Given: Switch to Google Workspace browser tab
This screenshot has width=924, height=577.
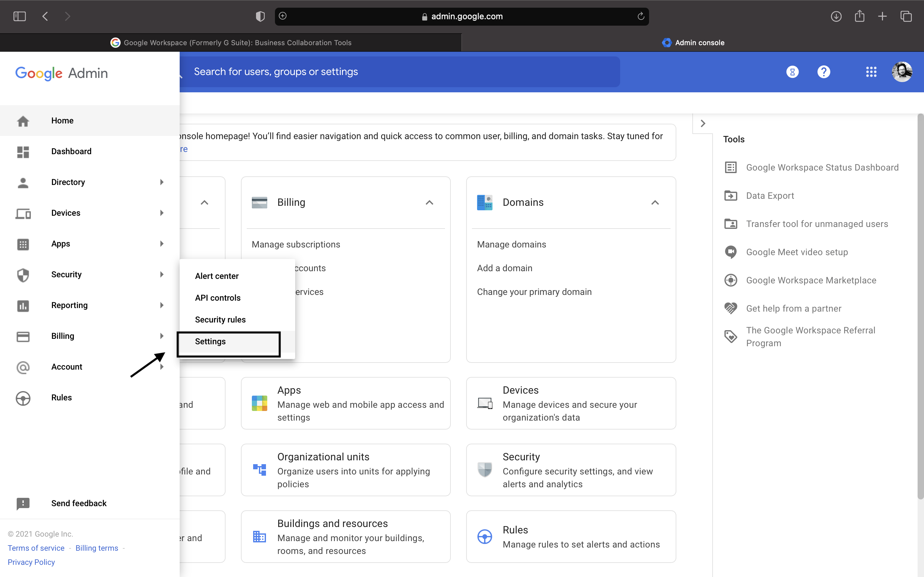Looking at the screenshot, I should click(x=231, y=43).
